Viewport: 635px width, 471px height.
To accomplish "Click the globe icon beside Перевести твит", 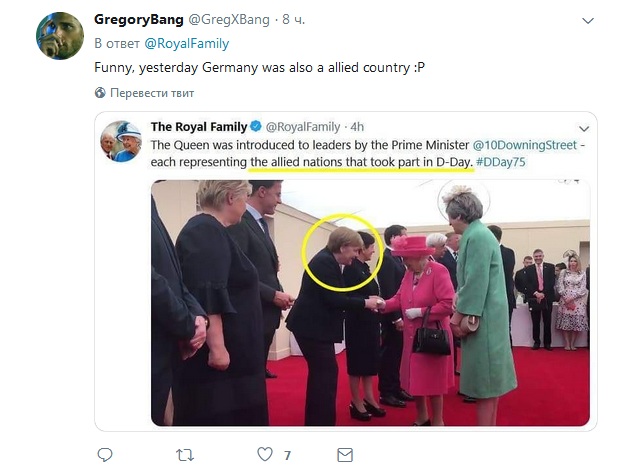I will (x=100, y=93).
